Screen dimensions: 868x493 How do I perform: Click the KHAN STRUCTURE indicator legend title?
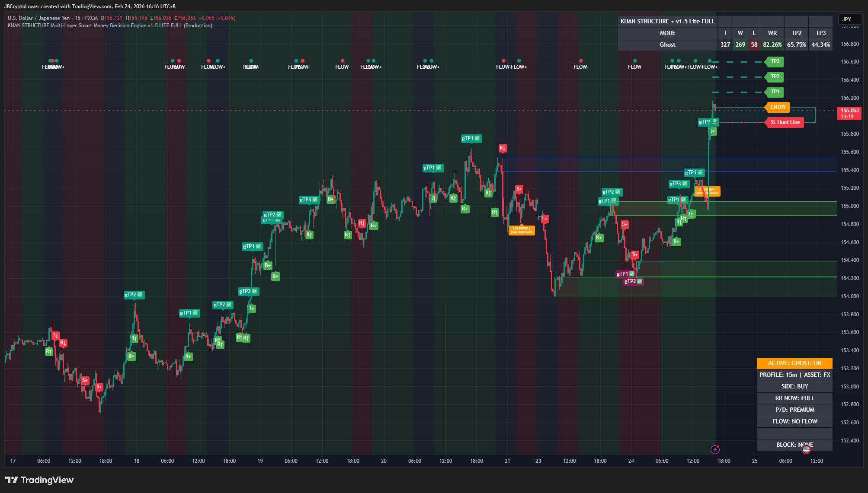pyautogui.click(x=109, y=25)
